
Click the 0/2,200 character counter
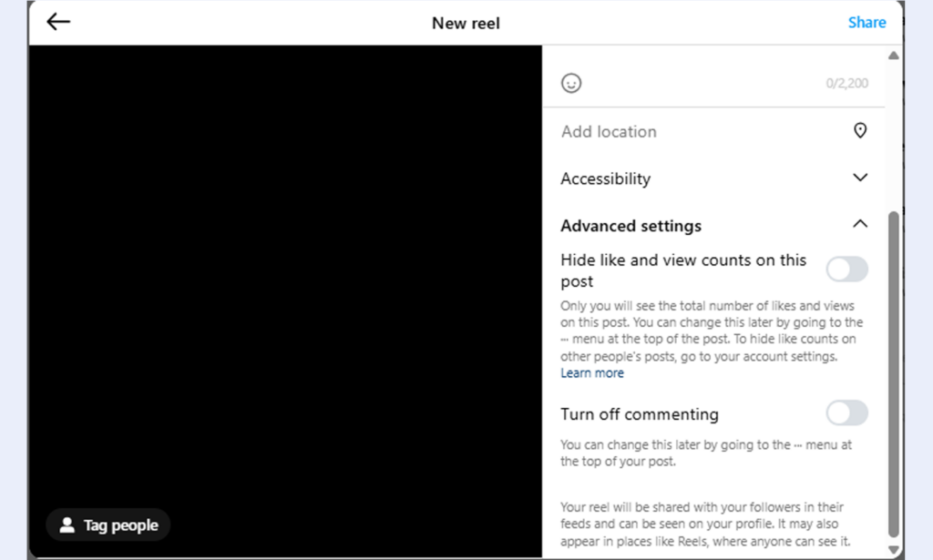point(846,84)
